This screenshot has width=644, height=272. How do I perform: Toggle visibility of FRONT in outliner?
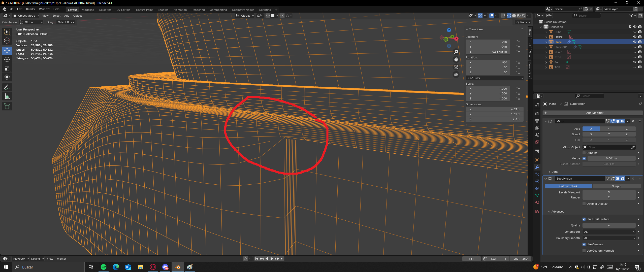point(635,37)
